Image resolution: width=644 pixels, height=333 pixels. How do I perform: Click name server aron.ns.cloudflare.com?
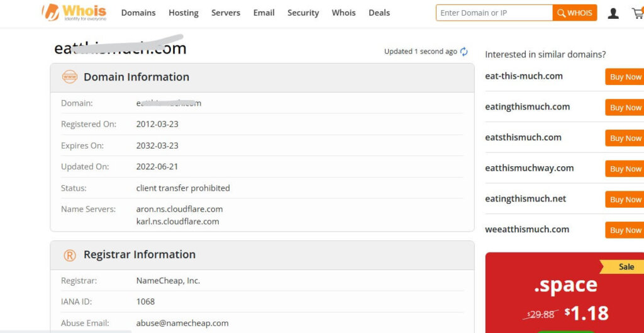tap(179, 209)
